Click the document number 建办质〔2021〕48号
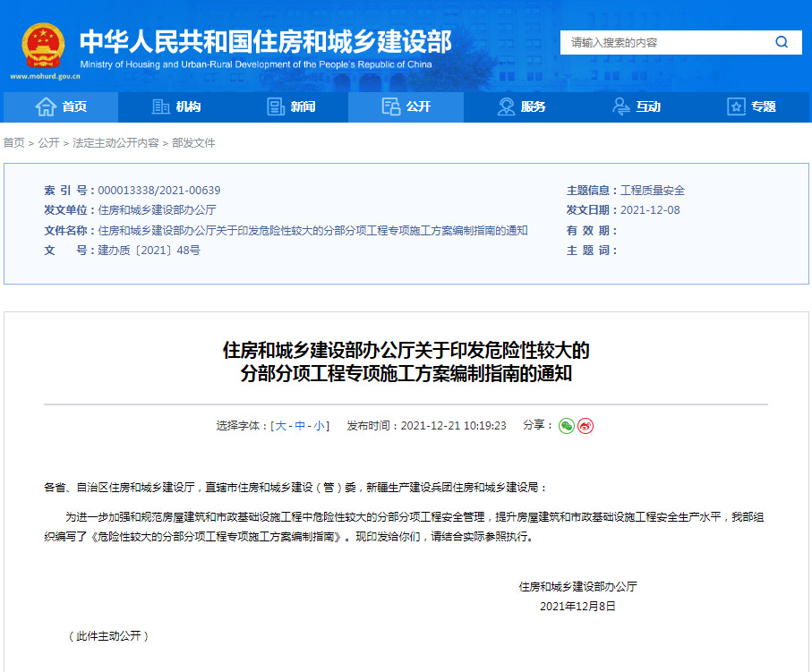 150,251
